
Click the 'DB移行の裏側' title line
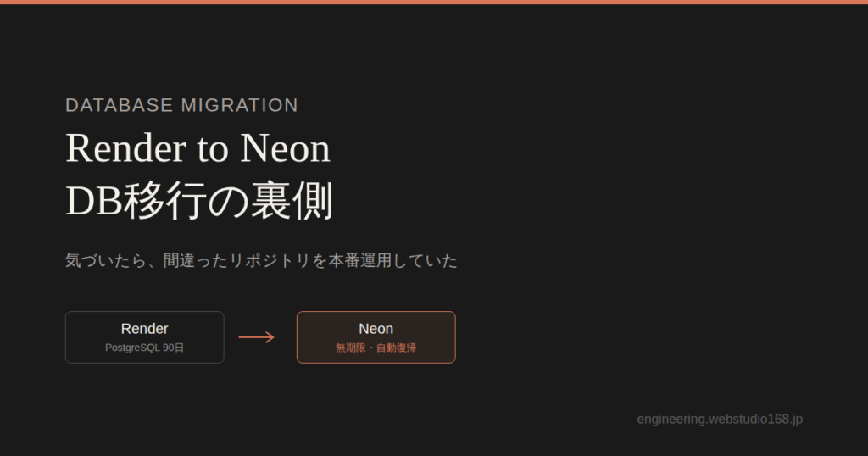tap(199, 200)
